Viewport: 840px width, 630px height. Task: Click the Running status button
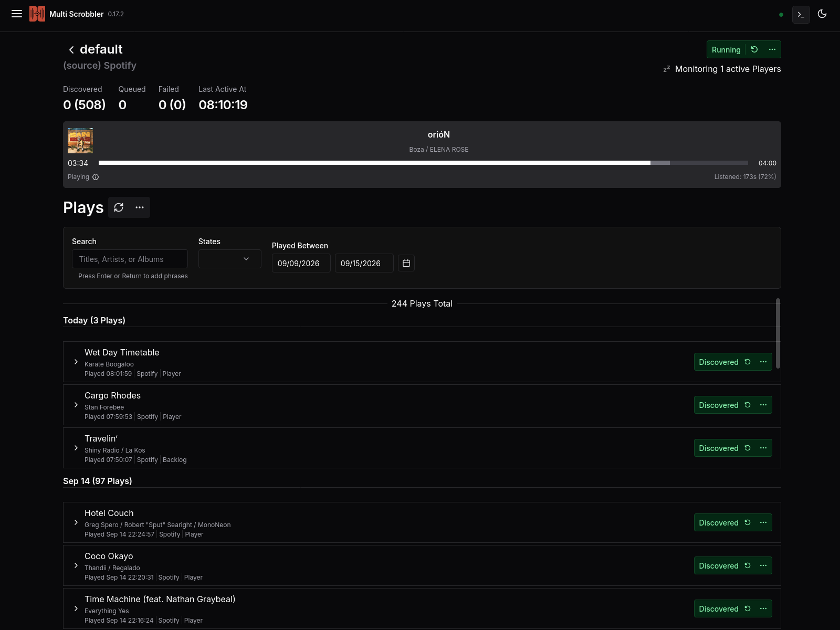(726, 49)
